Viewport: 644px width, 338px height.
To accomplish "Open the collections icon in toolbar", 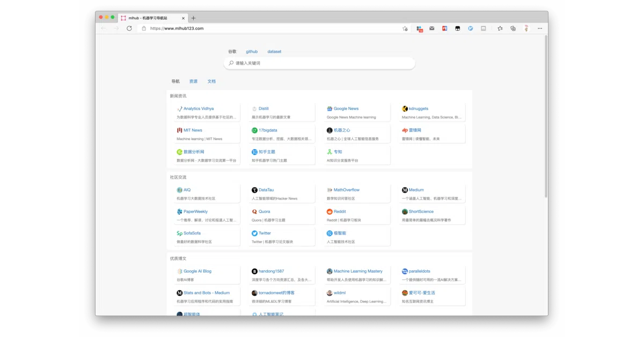I will 513,28.
